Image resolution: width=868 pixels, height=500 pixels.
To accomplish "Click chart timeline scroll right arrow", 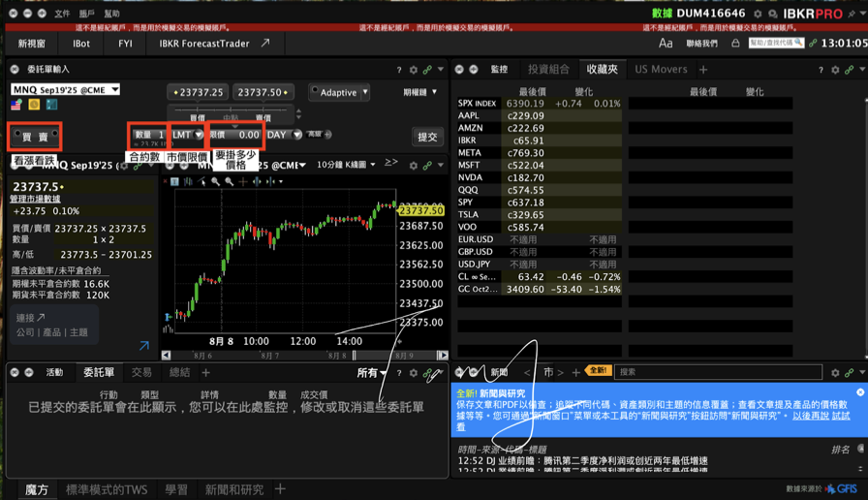I will pyautogui.click(x=443, y=355).
